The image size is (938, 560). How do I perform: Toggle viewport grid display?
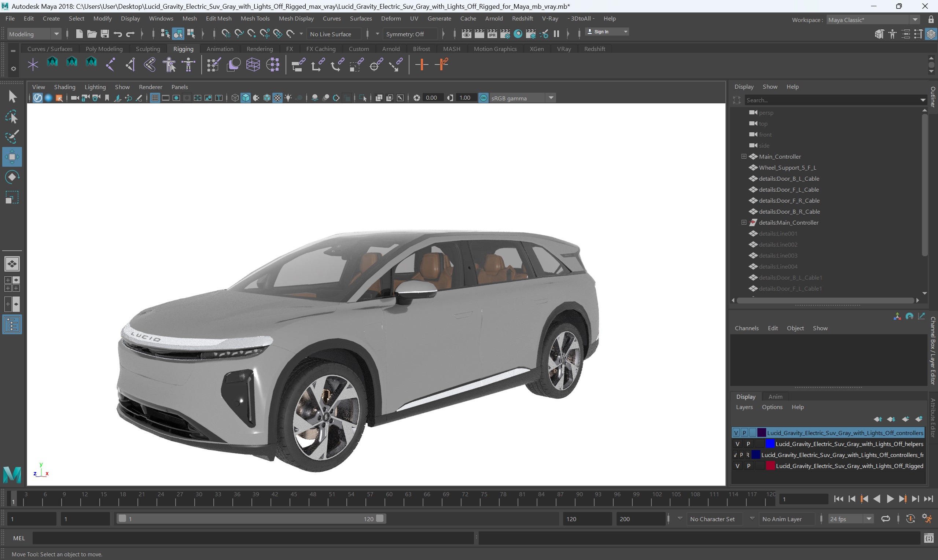tap(155, 98)
